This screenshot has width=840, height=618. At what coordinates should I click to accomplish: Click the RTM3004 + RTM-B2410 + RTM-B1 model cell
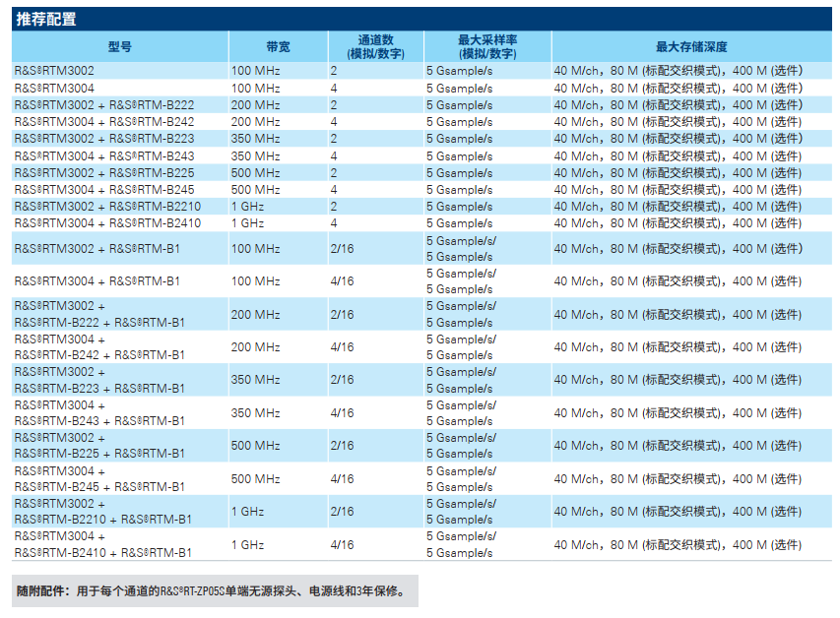click(102, 544)
